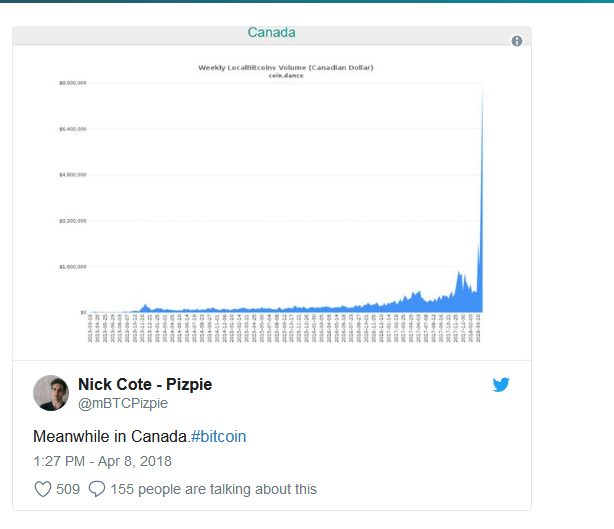Image resolution: width=614 pixels, height=529 pixels.
Task: Click the 1:27 PM - Apr 8, 2018 timestamp
Action: point(102,461)
